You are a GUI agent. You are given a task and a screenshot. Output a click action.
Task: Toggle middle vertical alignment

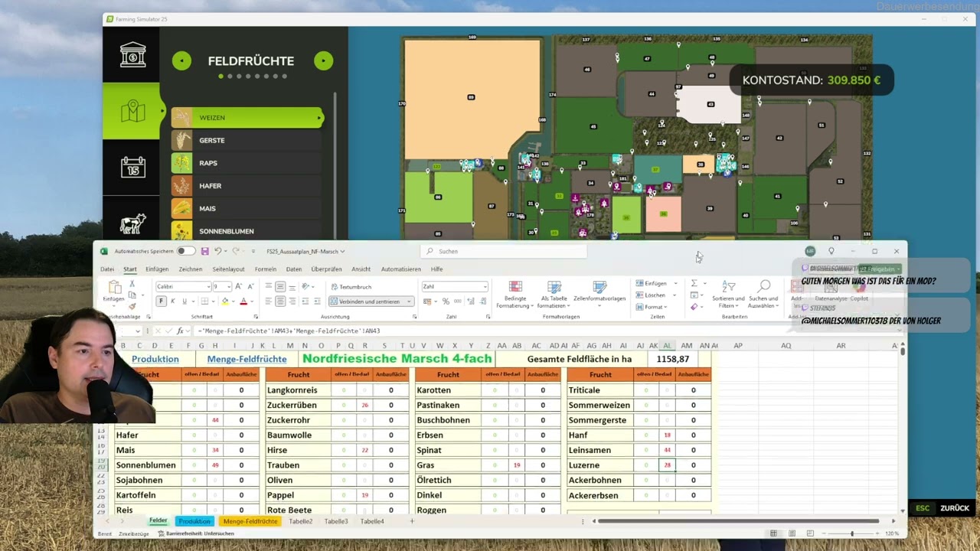point(280,286)
